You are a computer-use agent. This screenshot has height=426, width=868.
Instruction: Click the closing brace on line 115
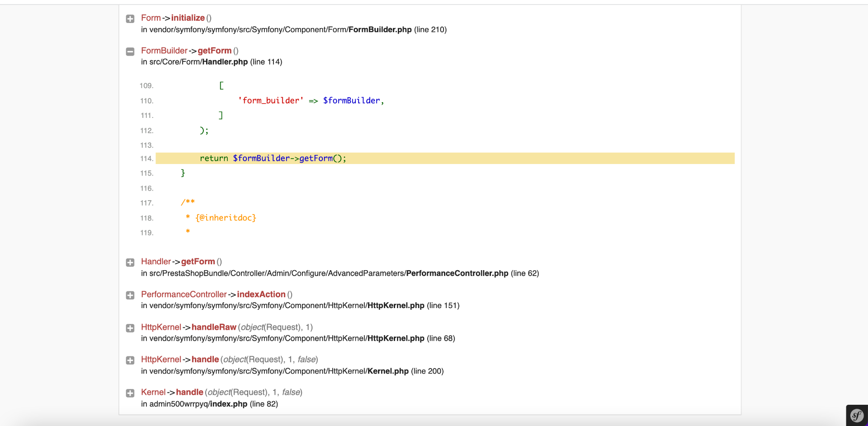[x=183, y=173]
